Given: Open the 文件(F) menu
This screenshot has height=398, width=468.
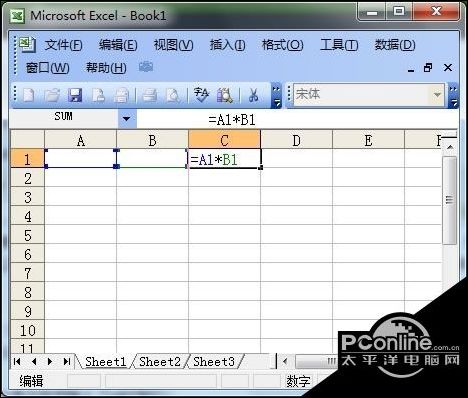Looking at the screenshot, I should point(63,45).
